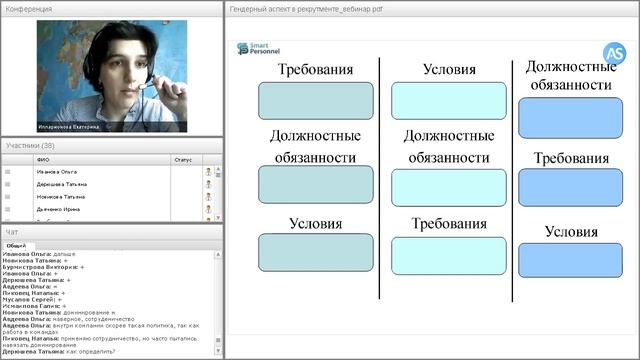Click the light cyan box under middle-column Условия
Screen dimensions: 640x360
[x=449, y=101]
